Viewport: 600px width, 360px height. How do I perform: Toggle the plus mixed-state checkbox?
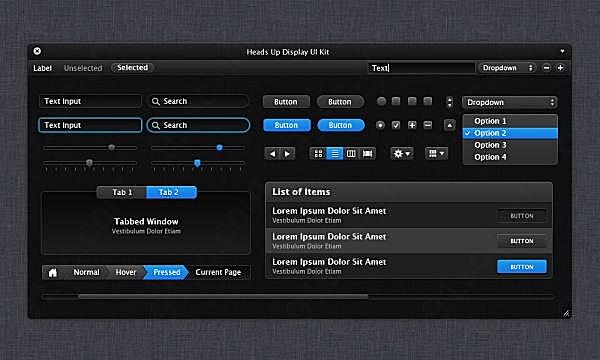[x=412, y=125]
